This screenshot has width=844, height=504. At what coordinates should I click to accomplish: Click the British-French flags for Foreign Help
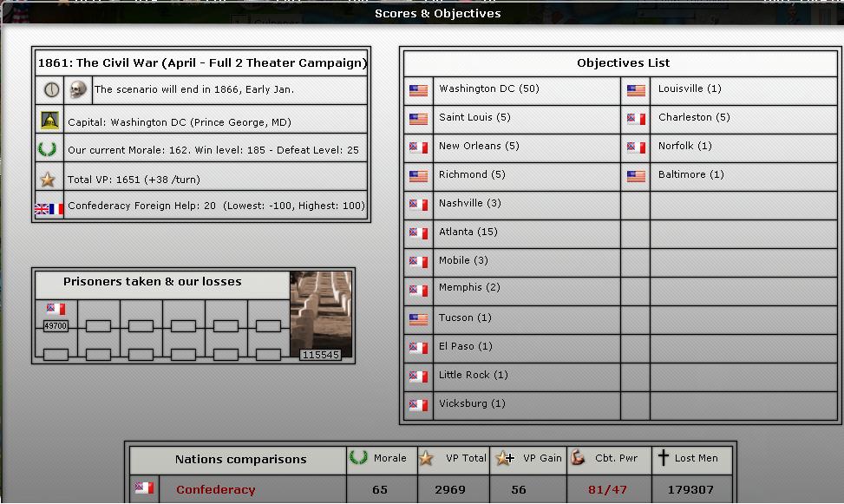click(x=49, y=208)
